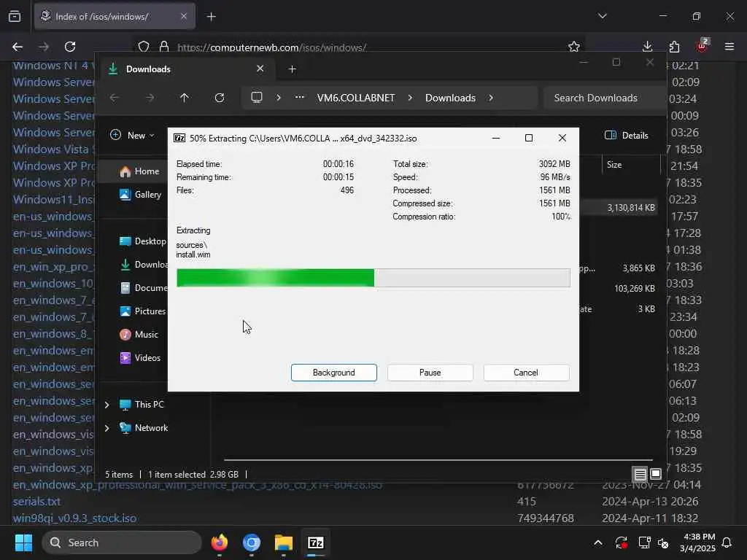Close the Downloads Explorer tab

click(x=260, y=69)
